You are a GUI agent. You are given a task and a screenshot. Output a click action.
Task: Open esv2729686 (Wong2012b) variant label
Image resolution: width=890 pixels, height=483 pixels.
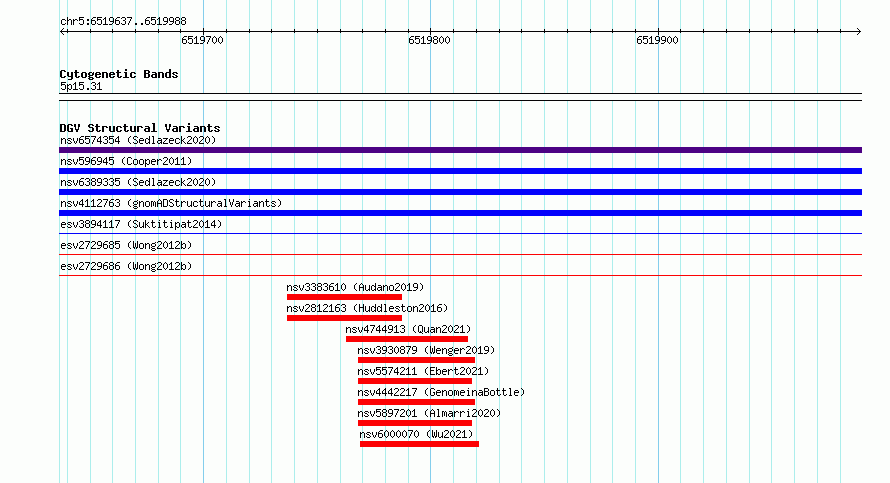click(126, 266)
